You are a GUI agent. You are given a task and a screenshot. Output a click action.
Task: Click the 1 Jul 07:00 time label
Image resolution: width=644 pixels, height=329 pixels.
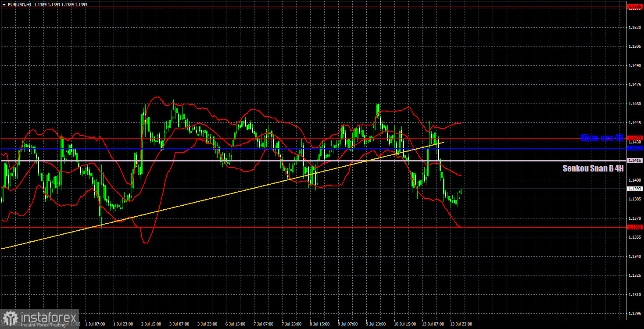pos(95,324)
